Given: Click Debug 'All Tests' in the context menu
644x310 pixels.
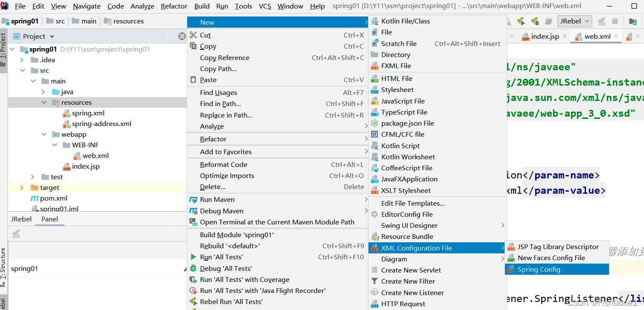Looking at the screenshot, I should tap(277, 269).
